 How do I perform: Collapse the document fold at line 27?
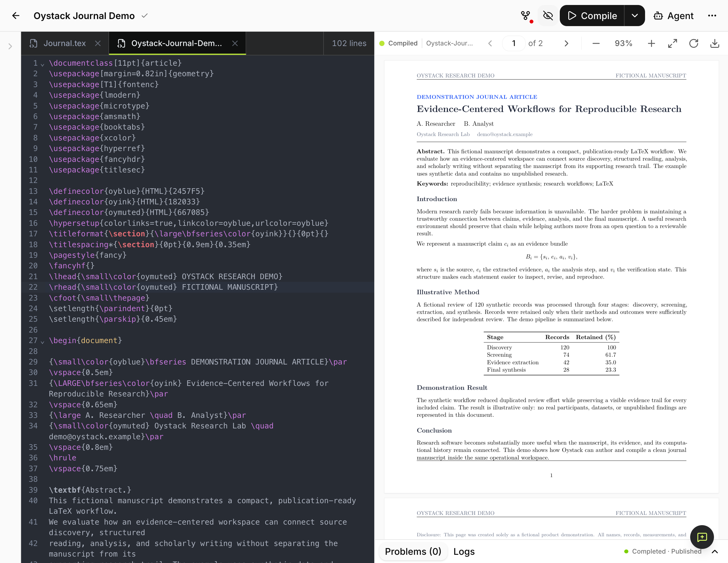[42, 342]
